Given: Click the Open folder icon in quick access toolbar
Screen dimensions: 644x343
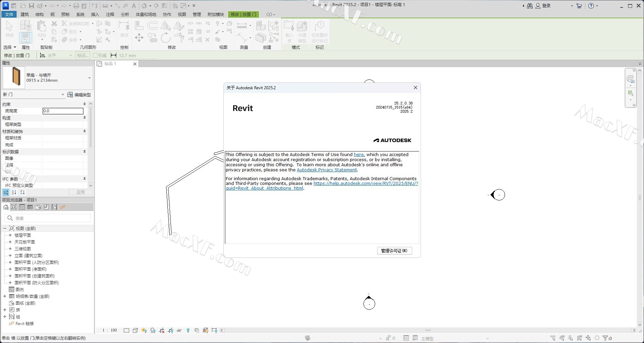Looking at the screenshot, I should [23, 6].
